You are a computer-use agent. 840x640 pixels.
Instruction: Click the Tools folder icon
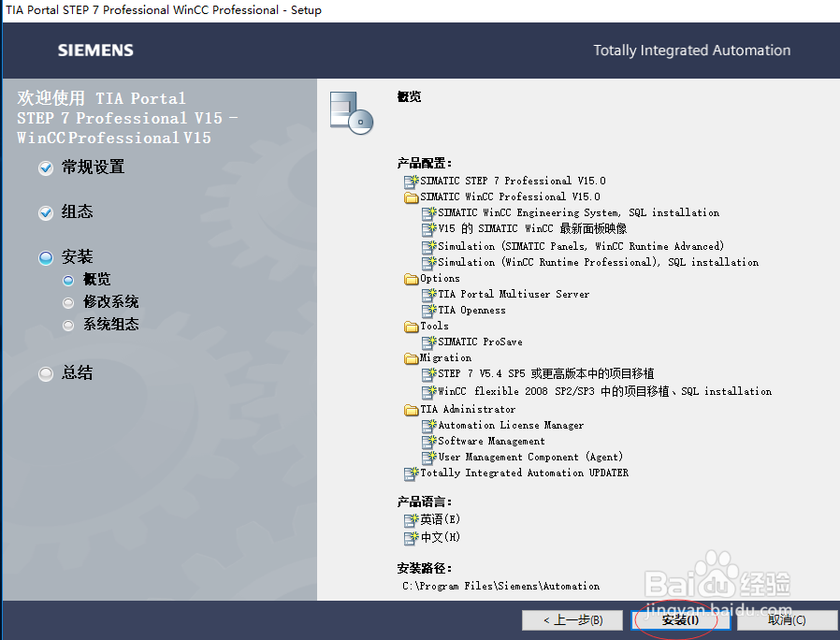(412, 327)
